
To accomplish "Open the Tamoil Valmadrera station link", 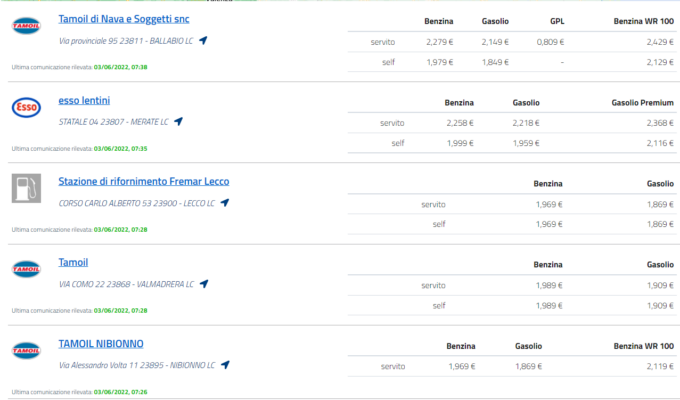I will point(73,262).
